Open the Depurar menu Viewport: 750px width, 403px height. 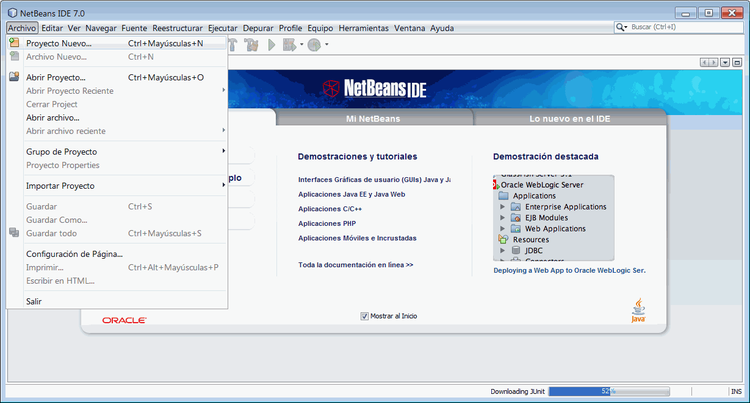pos(258,28)
